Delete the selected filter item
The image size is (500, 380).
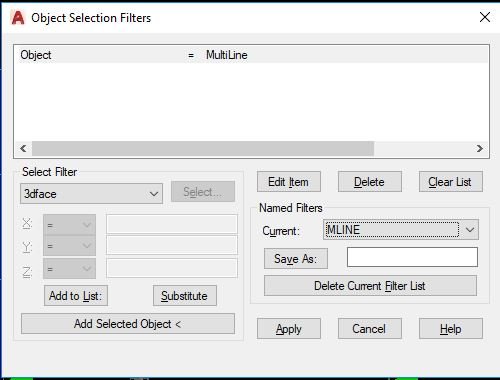(x=370, y=182)
